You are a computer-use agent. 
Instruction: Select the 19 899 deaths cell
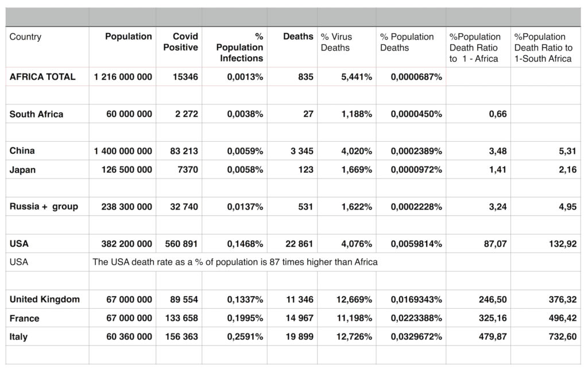point(292,336)
